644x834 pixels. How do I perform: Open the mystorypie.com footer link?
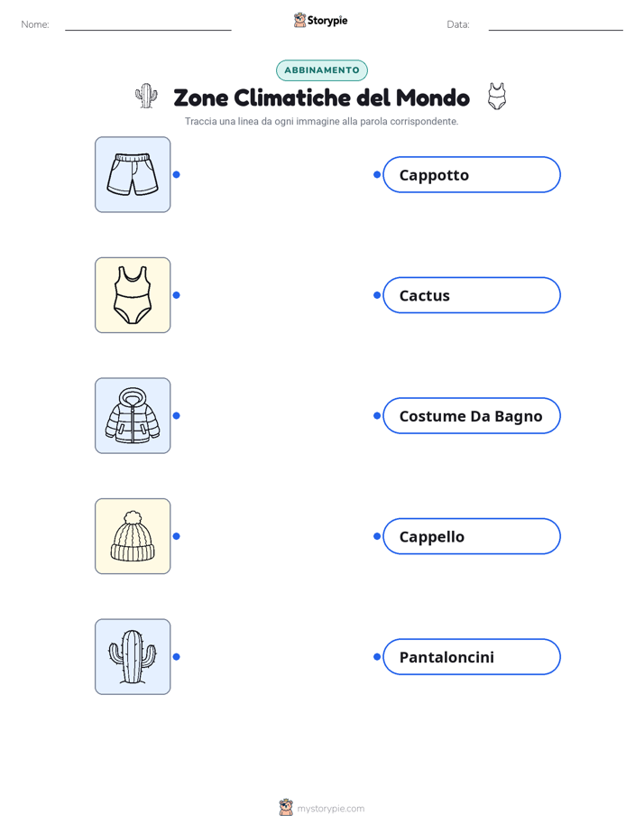pos(330,809)
